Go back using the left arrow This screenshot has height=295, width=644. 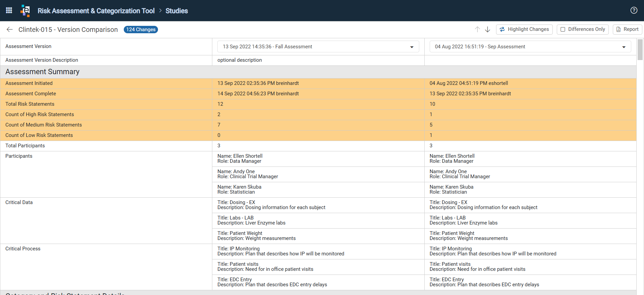[9, 30]
